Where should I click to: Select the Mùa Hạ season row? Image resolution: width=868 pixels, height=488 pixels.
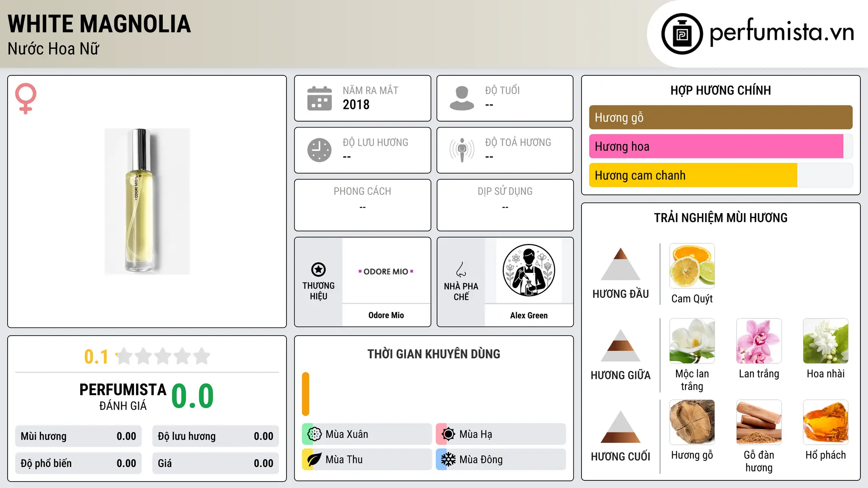point(501,434)
